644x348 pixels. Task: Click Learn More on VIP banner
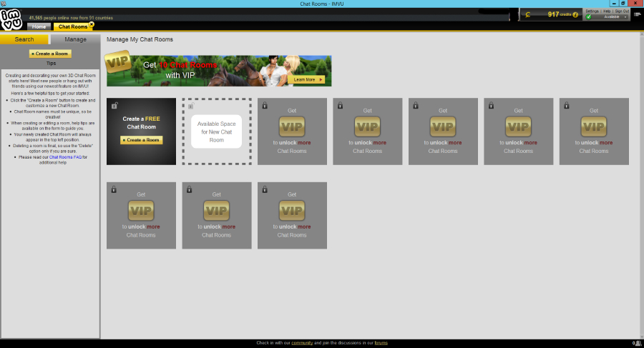tap(306, 79)
